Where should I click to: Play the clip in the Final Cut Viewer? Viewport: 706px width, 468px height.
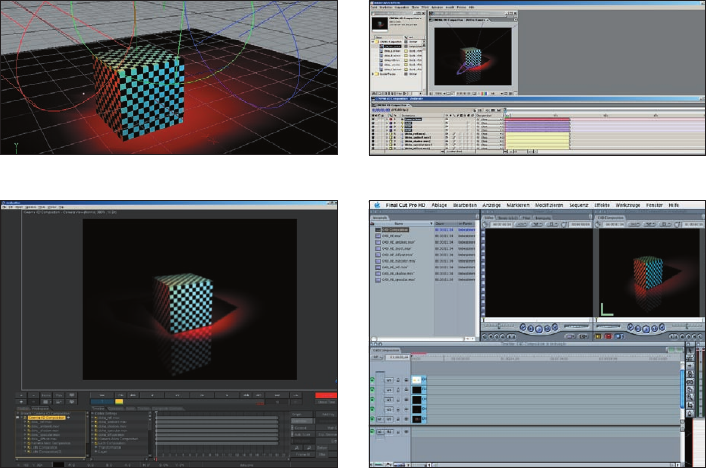pyautogui.click(x=539, y=329)
